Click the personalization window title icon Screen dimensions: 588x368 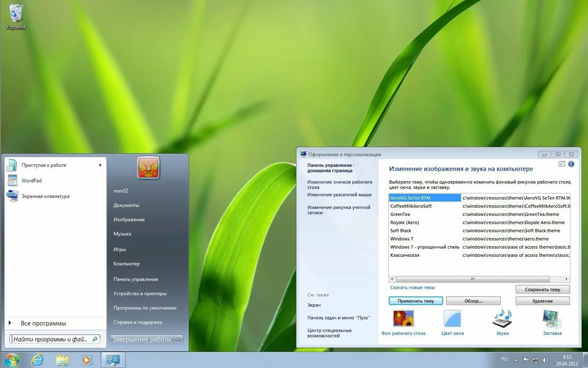303,154
